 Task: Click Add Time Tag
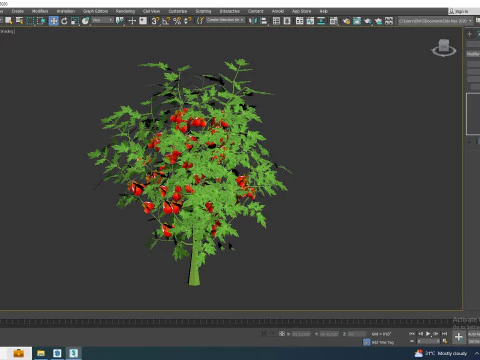tap(383, 342)
